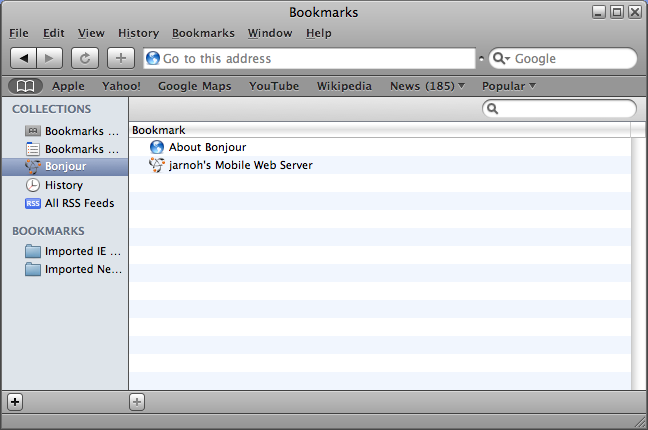Select All RSS Feeds in sidebar

click(x=79, y=203)
